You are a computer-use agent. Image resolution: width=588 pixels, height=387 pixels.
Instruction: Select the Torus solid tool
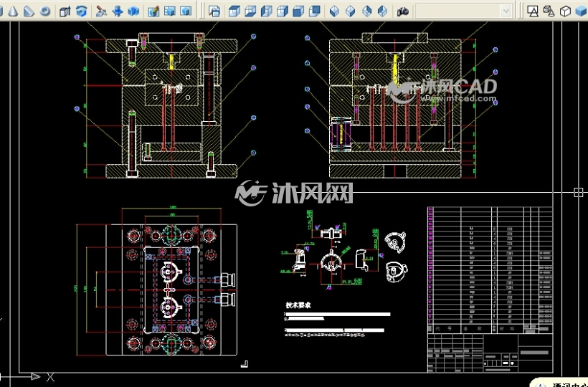45,11
